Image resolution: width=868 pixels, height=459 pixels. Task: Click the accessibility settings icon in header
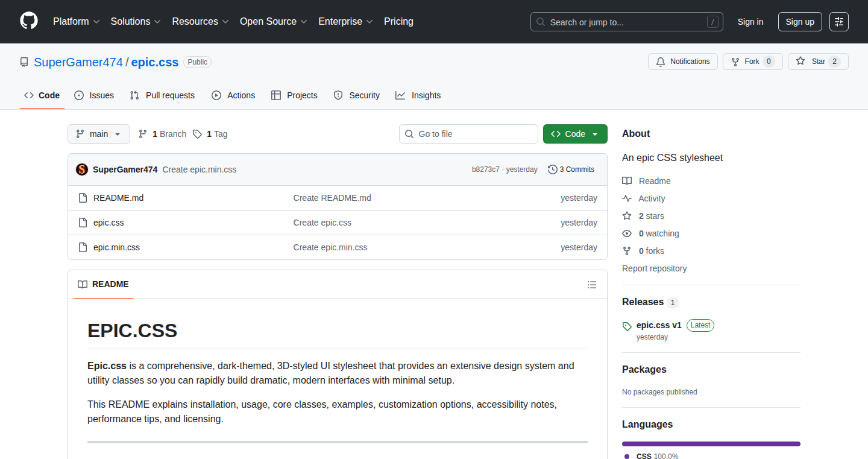coord(838,22)
